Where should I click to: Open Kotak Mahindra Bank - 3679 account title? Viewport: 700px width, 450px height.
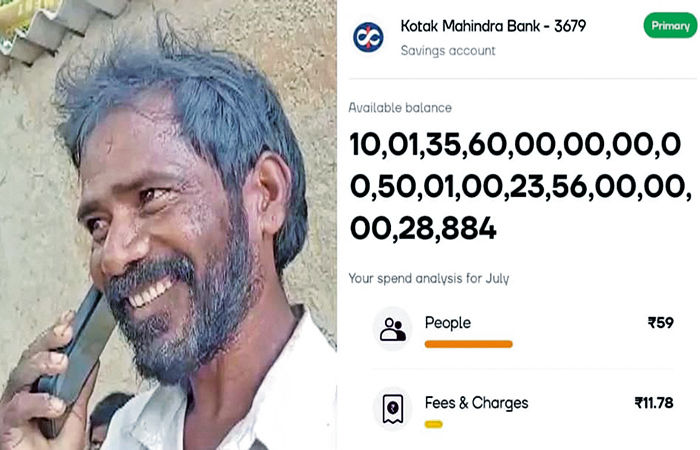click(x=493, y=26)
